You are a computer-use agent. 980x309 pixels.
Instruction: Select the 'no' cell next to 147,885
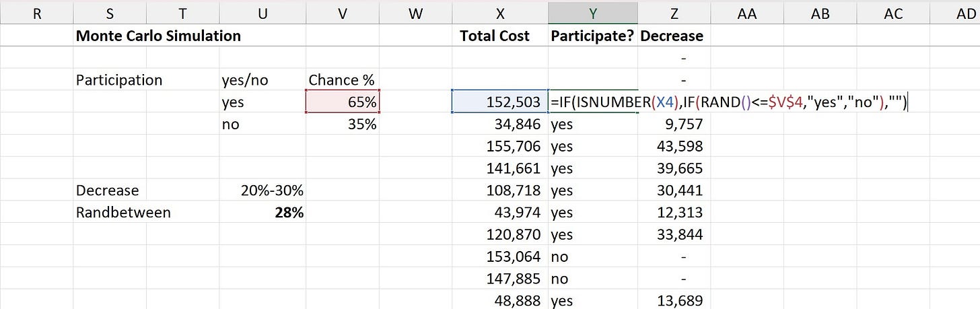[x=593, y=279]
